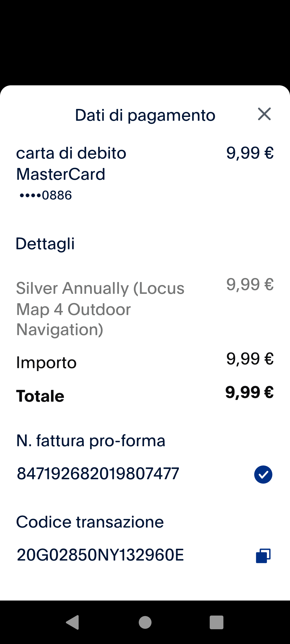Image resolution: width=290 pixels, height=644 pixels.
Task: Select the invoice number 847192682019807477
Action: [x=98, y=474]
